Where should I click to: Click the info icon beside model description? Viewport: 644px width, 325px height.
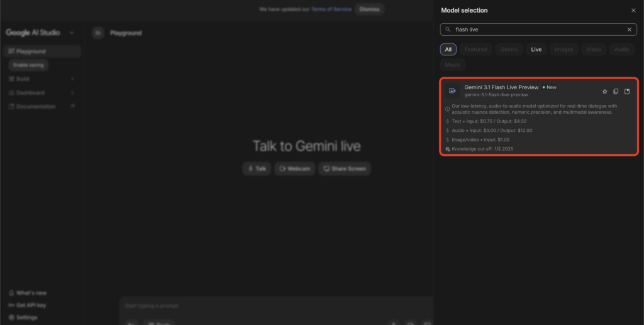tap(448, 109)
